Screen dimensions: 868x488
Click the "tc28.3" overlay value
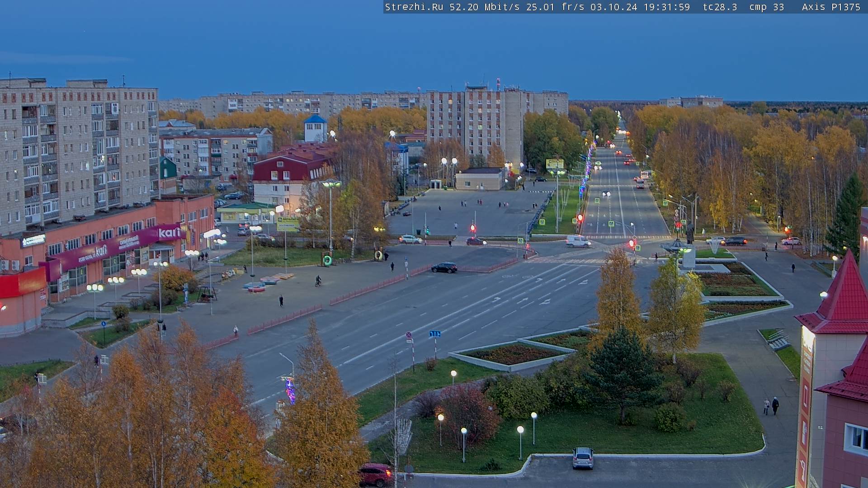pyautogui.click(x=720, y=7)
